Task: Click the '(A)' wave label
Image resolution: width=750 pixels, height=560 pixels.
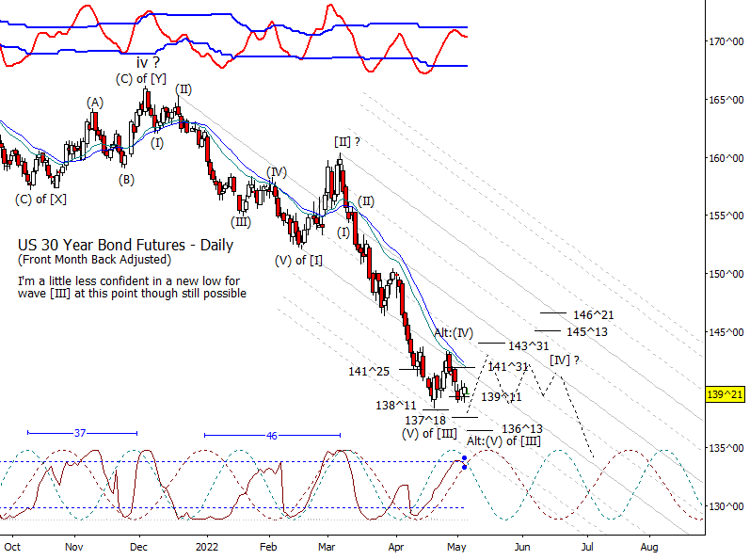Action: coord(95,103)
